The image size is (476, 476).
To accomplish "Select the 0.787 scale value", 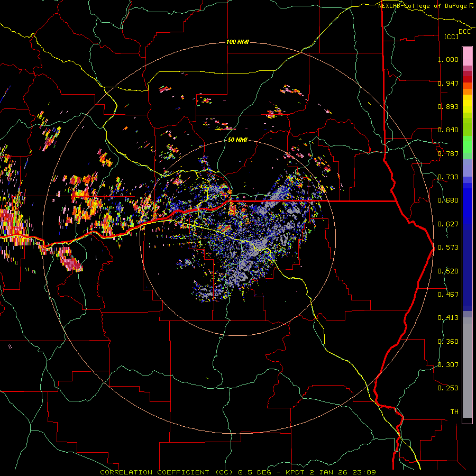I will click(x=448, y=153).
